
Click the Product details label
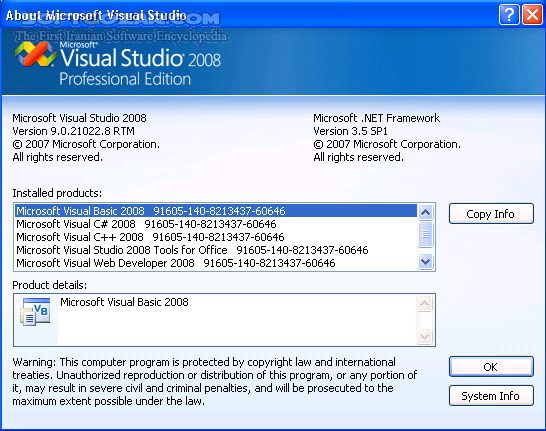tap(49, 285)
